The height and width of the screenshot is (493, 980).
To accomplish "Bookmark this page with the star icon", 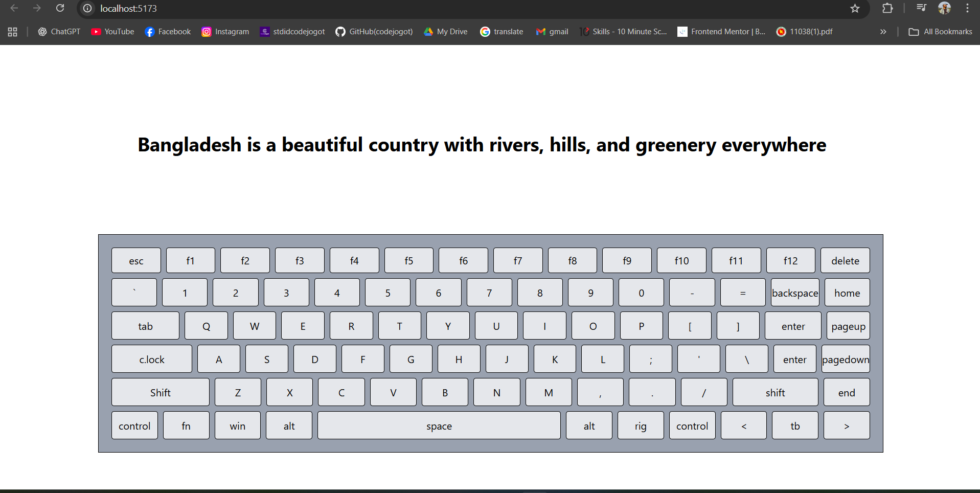I will pyautogui.click(x=855, y=8).
